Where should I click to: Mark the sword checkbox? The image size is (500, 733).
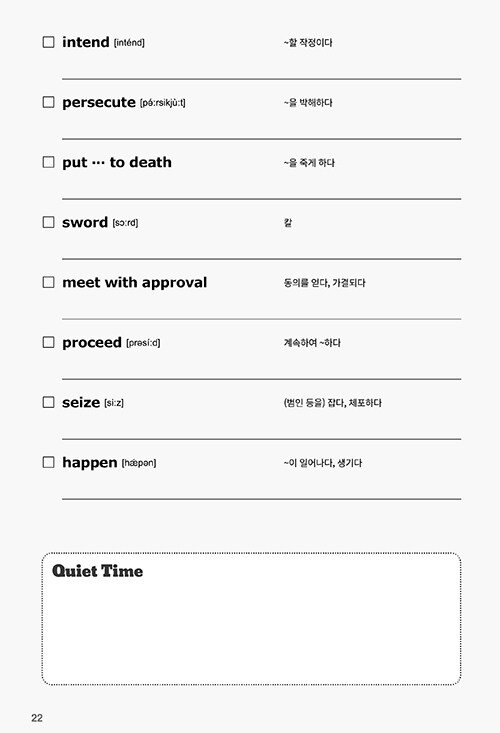pos(49,222)
